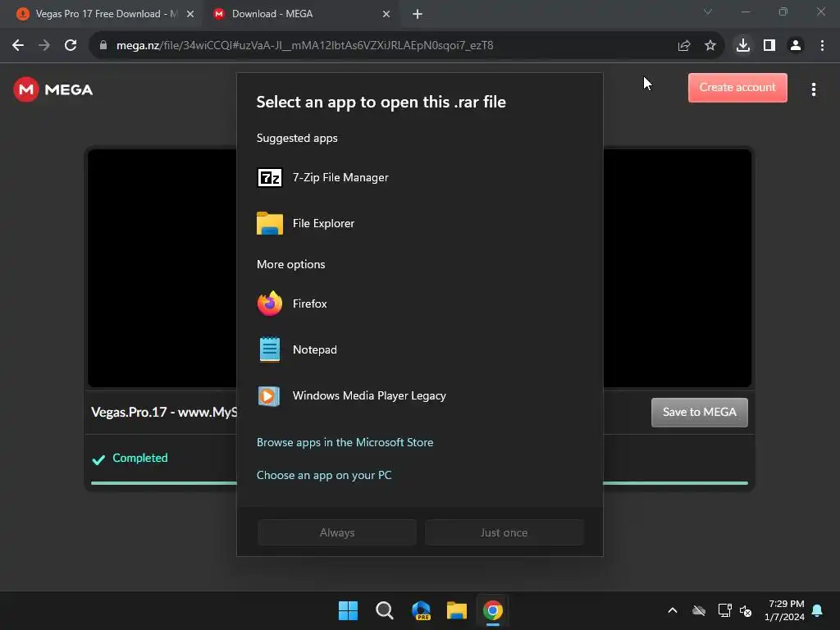Image resolution: width=840 pixels, height=630 pixels.
Task: Open Browse apps in the Microsoft Store
Action: 345,442
